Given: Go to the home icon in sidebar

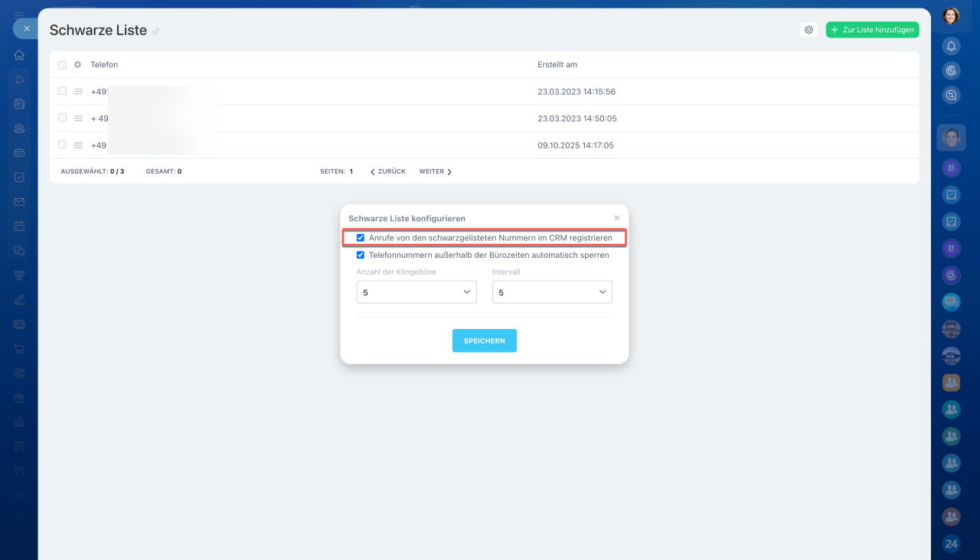Looking at the screenshot, I should 19,55.
